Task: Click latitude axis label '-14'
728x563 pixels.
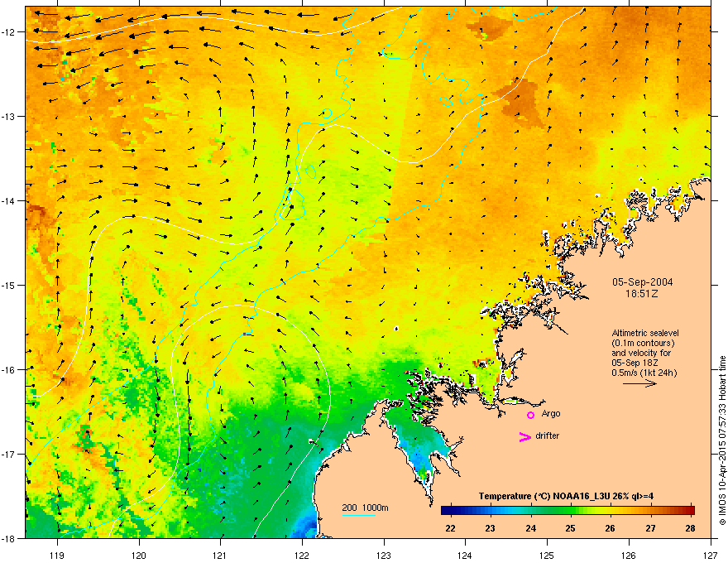Action: pos(8,200)
